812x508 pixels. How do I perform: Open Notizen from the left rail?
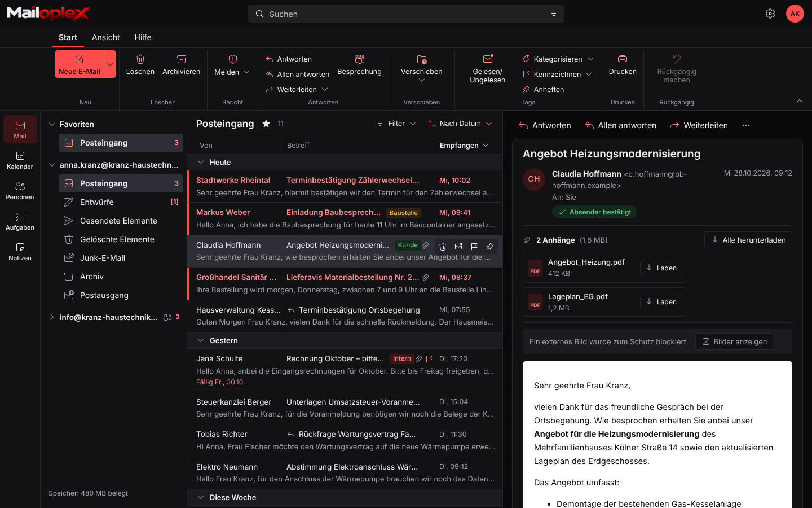20,252
